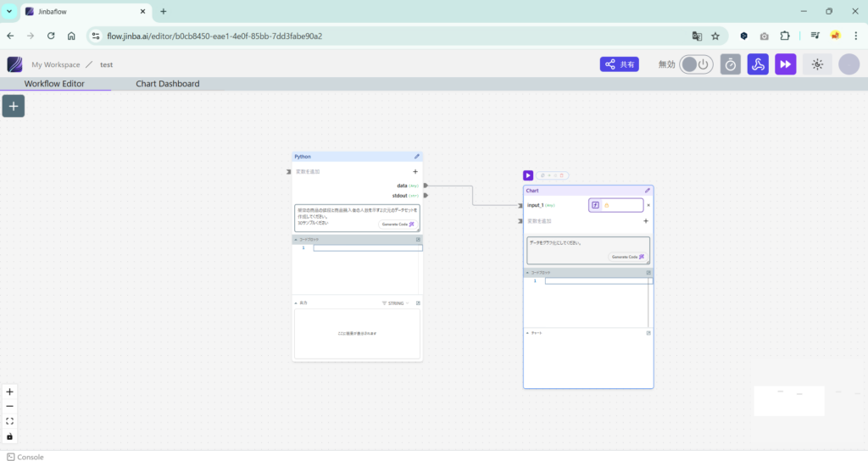Click the Chart node code editor line
Image resolution: width=868 pixels, height=461 pixels.
[598, 280]
